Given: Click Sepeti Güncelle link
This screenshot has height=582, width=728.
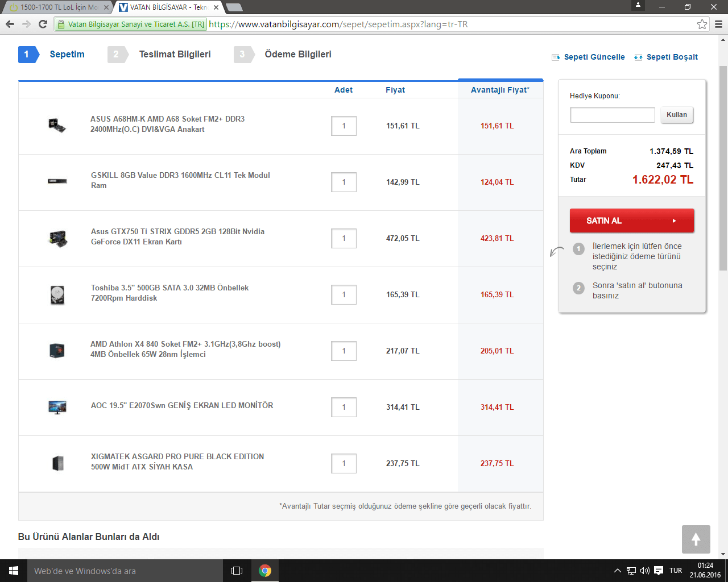Looking at the screenshot, I should [x=588, y=57].
